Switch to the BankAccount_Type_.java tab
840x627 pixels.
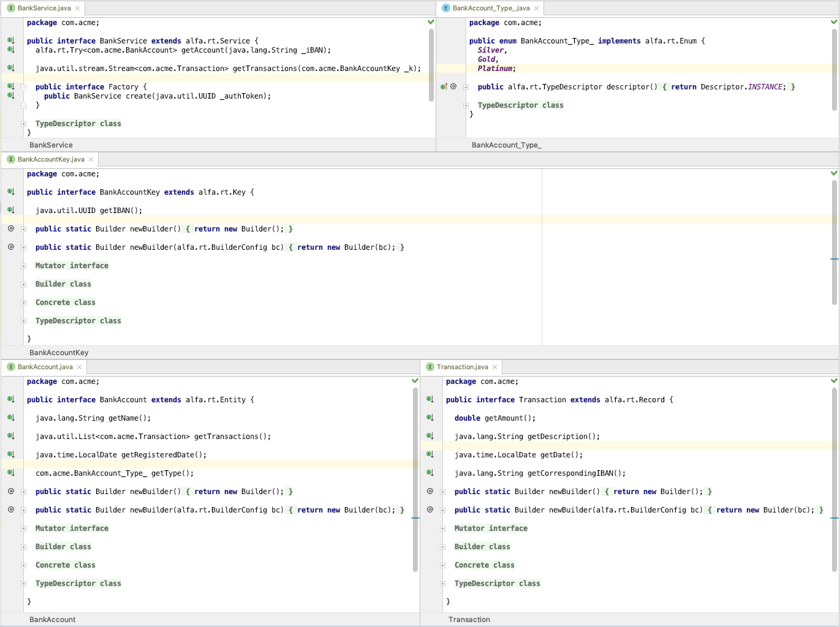(x=491, y=8)
